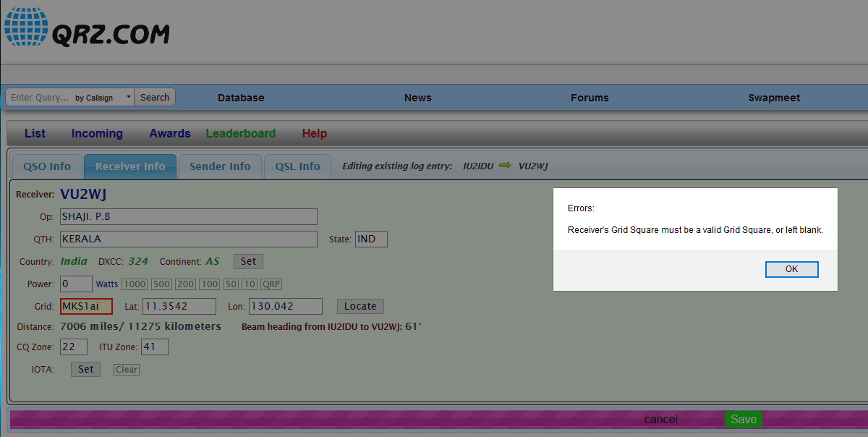Open the 'by Callsign' search dropdown
Screen dimensions: 868x437
(x=103, y=97)
